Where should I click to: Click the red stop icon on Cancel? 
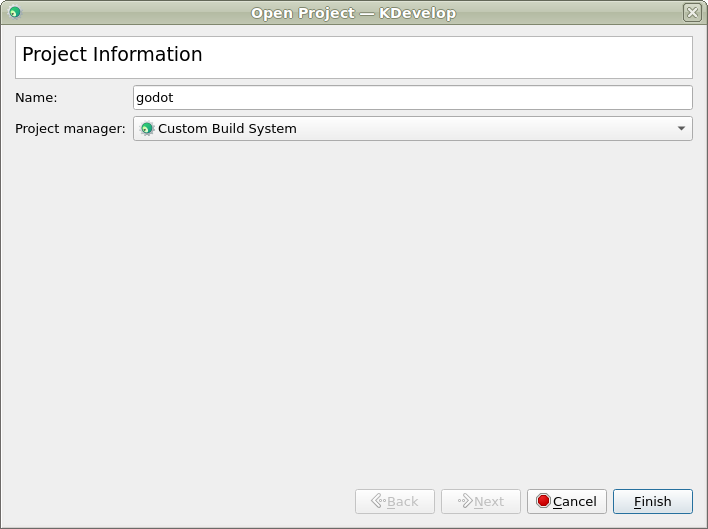pyautogui.click(x=543, y=501)
